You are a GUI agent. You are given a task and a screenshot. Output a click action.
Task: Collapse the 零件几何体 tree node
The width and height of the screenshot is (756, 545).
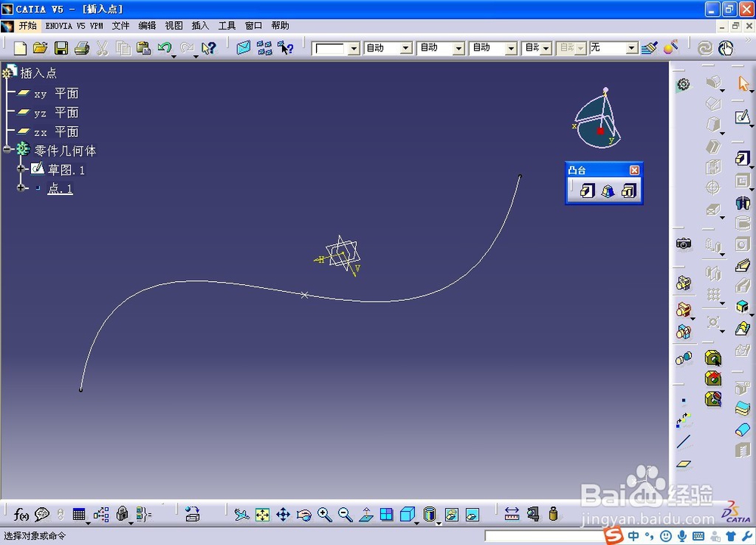(7, 150)
